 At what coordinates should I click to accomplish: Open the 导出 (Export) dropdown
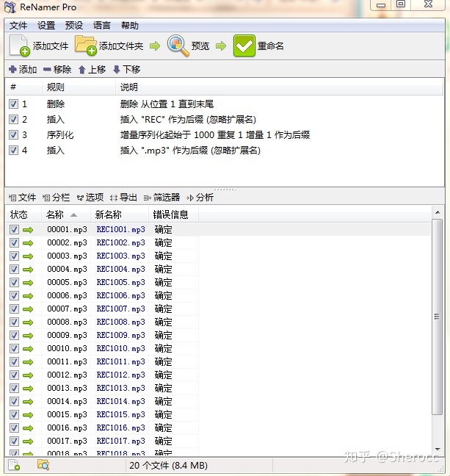point(123,198)
